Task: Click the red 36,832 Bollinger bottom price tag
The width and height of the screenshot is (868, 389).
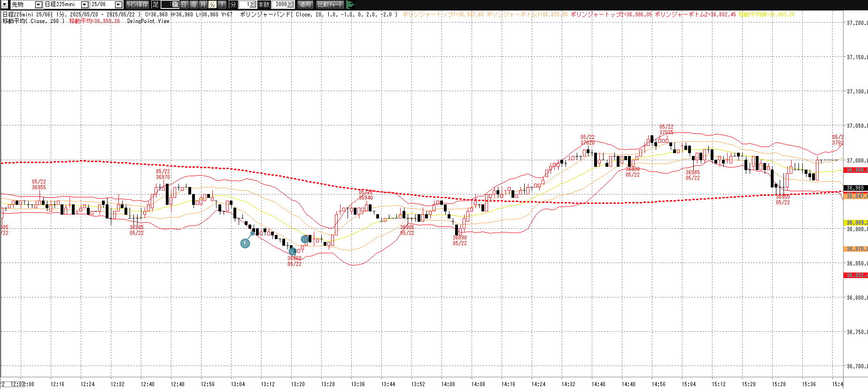Action: pyautogui.click(x=855, y=275)
